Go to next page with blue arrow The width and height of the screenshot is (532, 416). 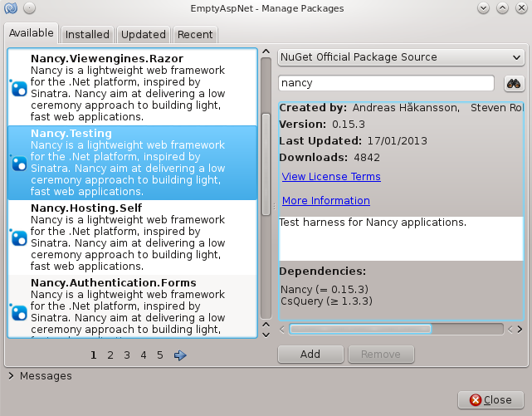pyautogui.click(x=180, y=355)
